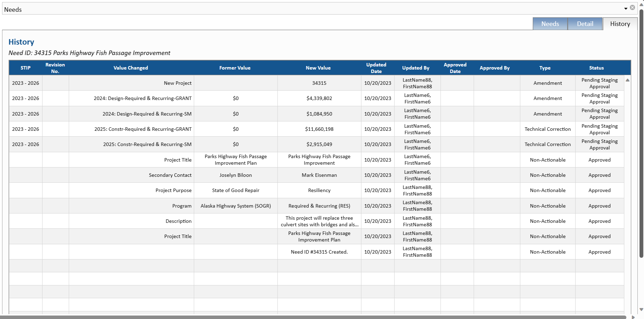Click the 'This project will replace three' description cell

click(x=319, y=221)
